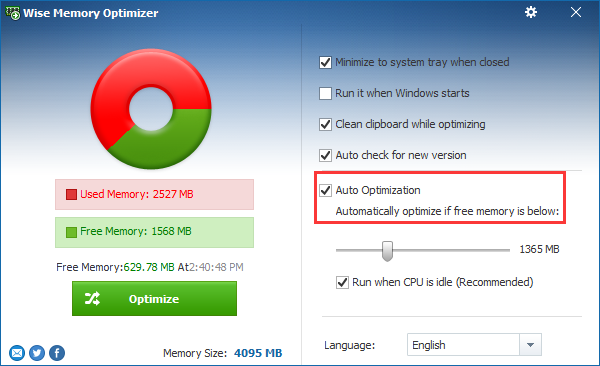Viewport: 600px width, 366px height.
Task: Start memory cleanup with Optimize button
Action: [154, 299]
